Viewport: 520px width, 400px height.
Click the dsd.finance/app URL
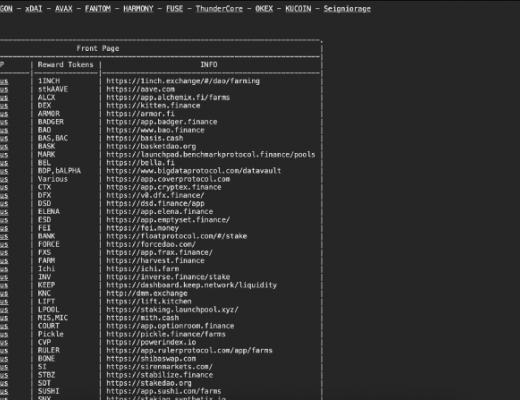tap(155, 204)
